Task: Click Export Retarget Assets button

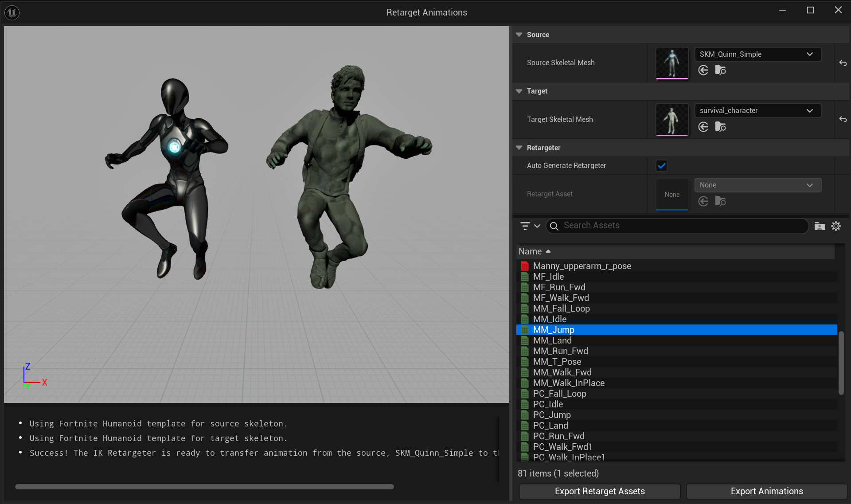Action: pyautogui.click(x=599, y=491)
